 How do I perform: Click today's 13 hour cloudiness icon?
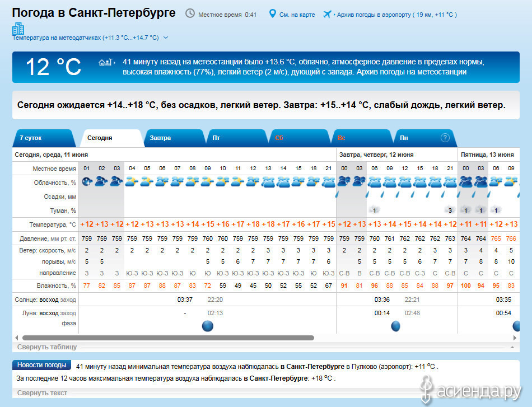268,182
